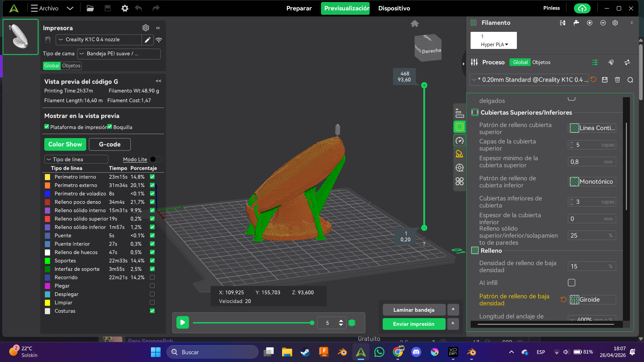Click the cloud upload button
The width and height of the screenshot is (644, 362).
(582, 8)
